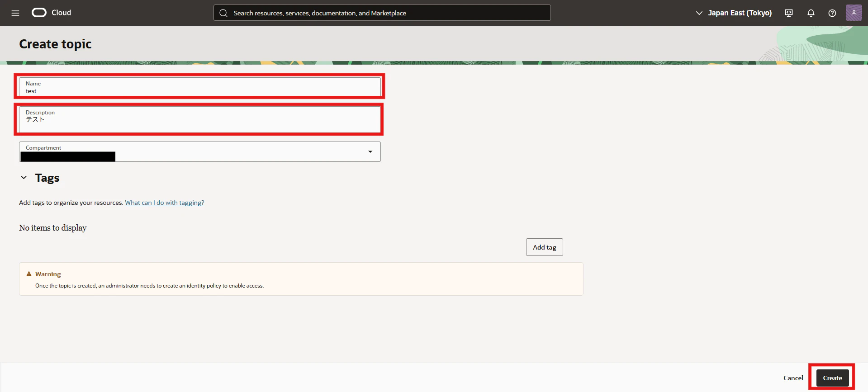This screenshot has height=392, width=868.
Task: Click the Add tag button
Action: (545, 247)
